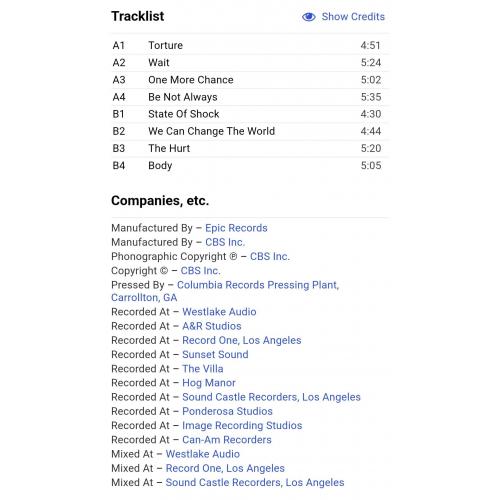Viewport: 500px width, 500px height.
Task: Open The Villa link
Action: click(x=203, y=369)
